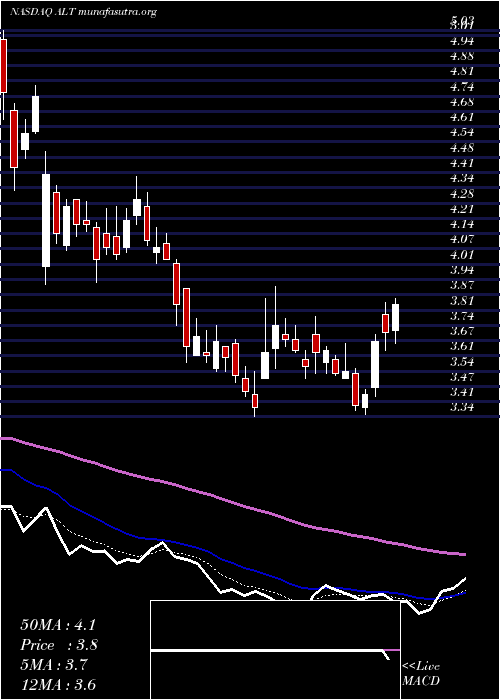Select the 4.74 price axis label
Viewport: 500px width, 700px height.
pyautogui.click(x=462, y=87)
